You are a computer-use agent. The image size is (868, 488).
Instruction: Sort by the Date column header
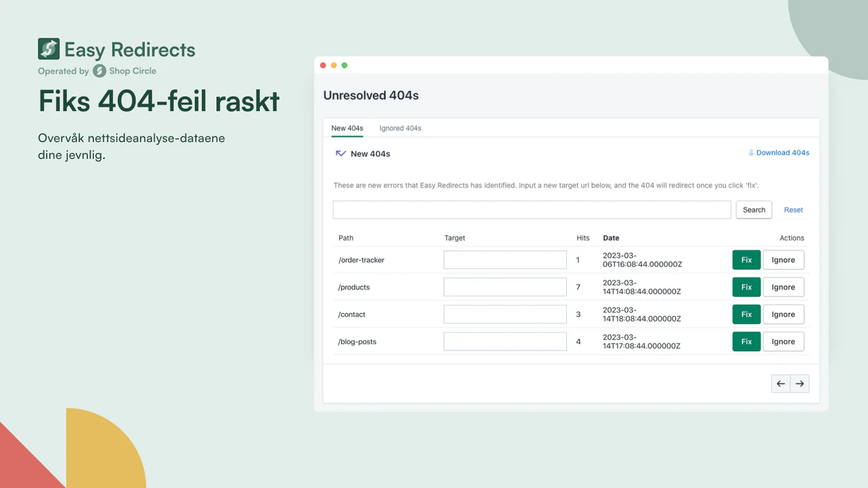[x=611, y=238]
